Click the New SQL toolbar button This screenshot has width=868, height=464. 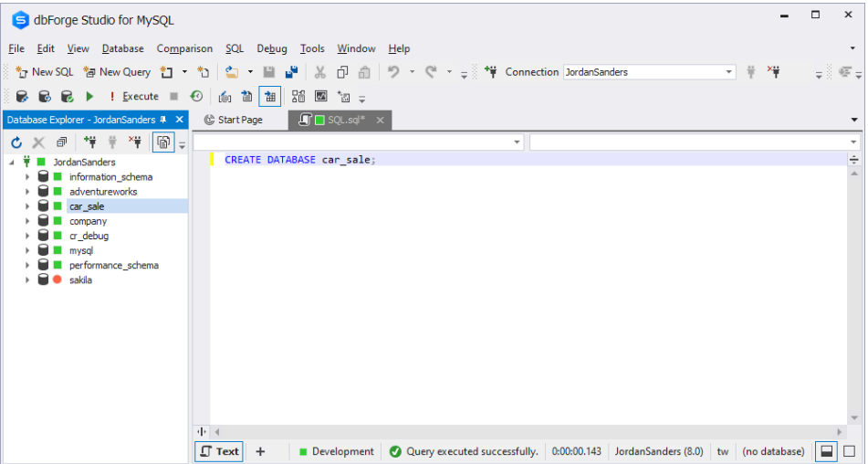tap(45, 72)
